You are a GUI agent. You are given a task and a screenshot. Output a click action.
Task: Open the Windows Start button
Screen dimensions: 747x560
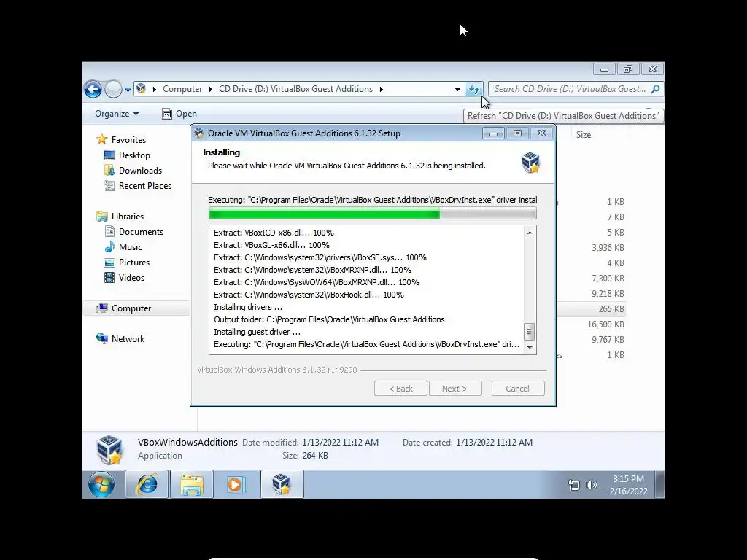pos(101,485)
